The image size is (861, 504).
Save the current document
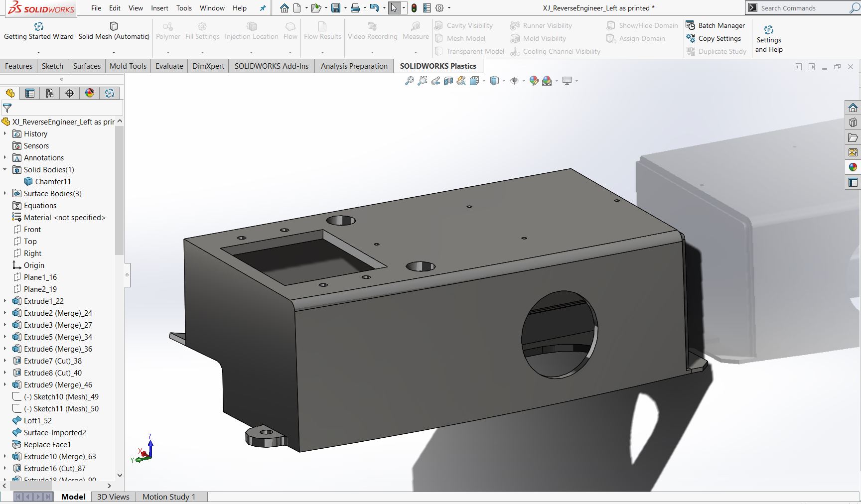click(336, 8)
